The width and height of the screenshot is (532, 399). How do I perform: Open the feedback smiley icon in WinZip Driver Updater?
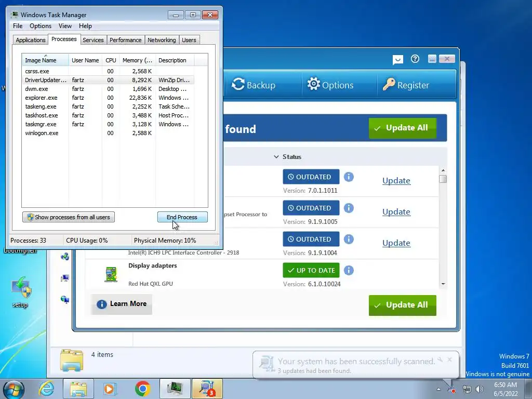click(x=397, y=60)
